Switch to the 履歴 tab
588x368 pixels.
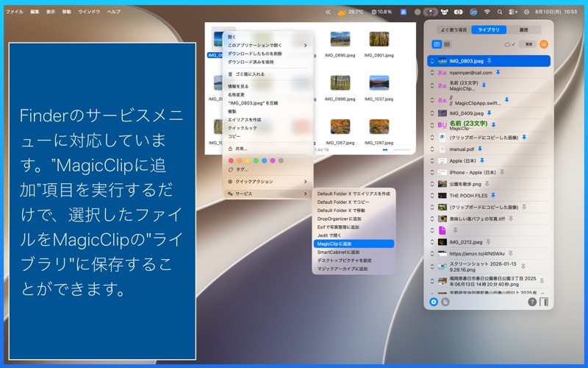[x=524, y=29]
